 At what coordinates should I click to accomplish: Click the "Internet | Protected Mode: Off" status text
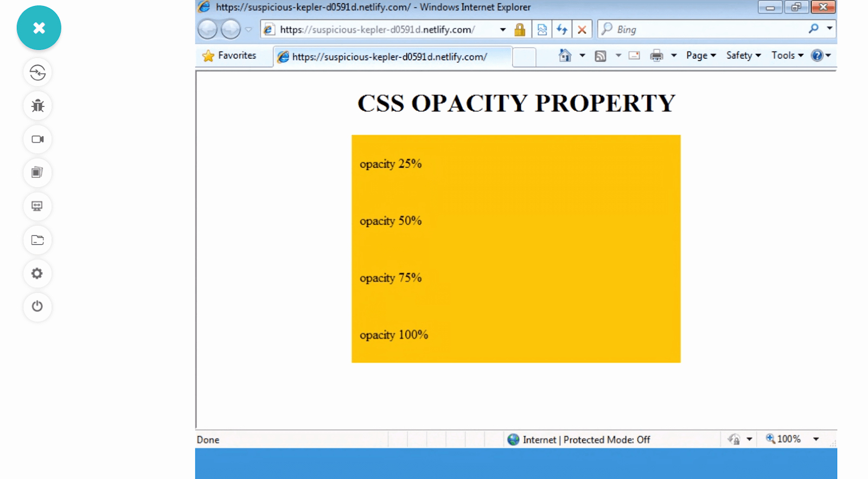point(586,440)
